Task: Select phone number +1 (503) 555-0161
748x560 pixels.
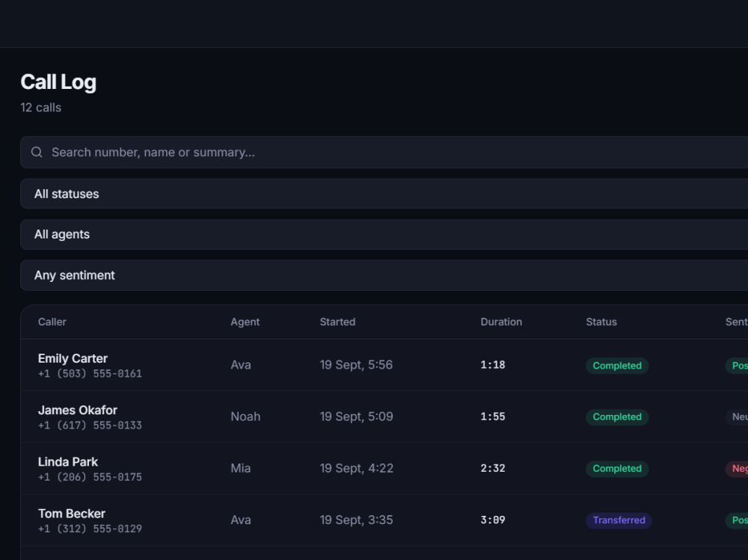Action: point(90,374)
